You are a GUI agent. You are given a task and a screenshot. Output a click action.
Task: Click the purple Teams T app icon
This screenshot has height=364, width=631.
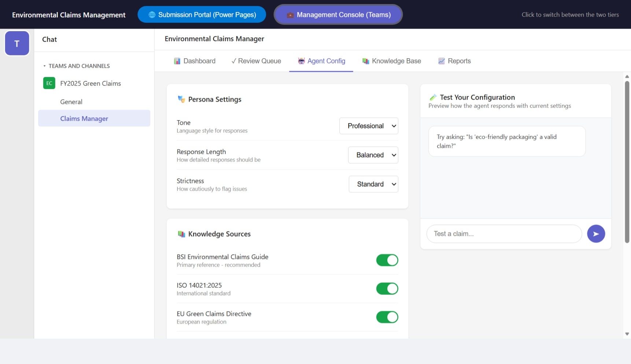(x=17, y=43)
